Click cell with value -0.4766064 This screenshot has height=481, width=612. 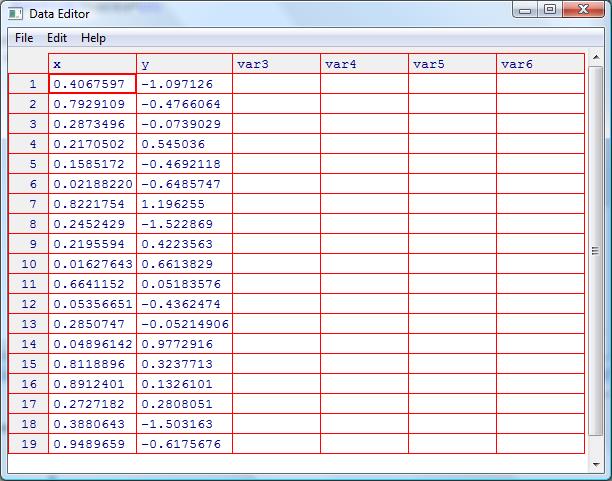[x=185, y=104]
